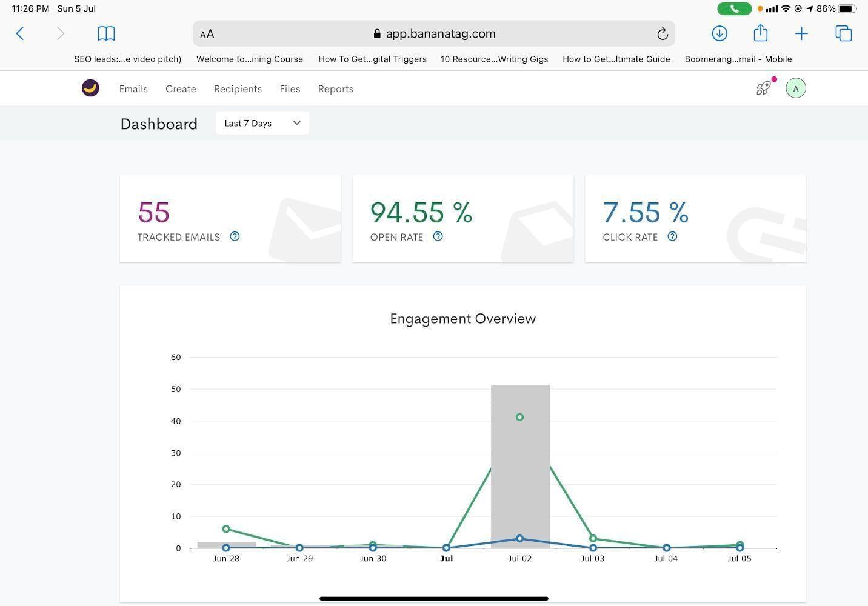This screenshot has width=868, height=606.
Task: Expand the Last 7 Days dropdown
Action: click(262, 123)
